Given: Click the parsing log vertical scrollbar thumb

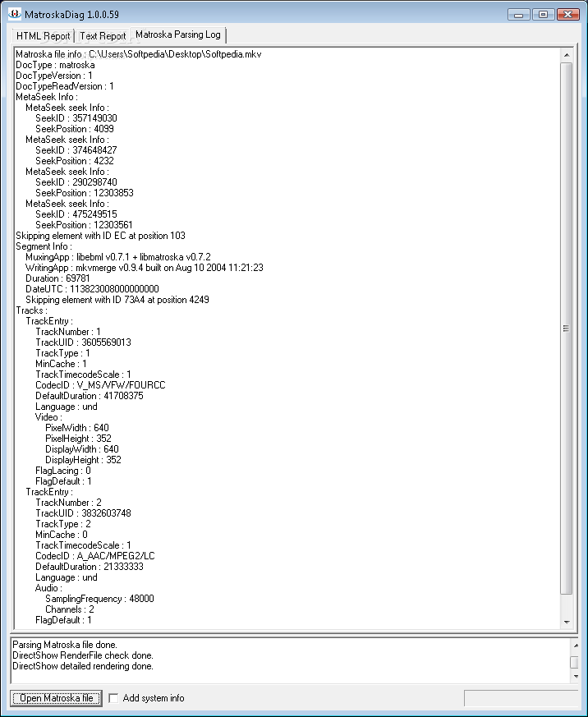Looking at the screenshot, I should (x=567, y=329).
